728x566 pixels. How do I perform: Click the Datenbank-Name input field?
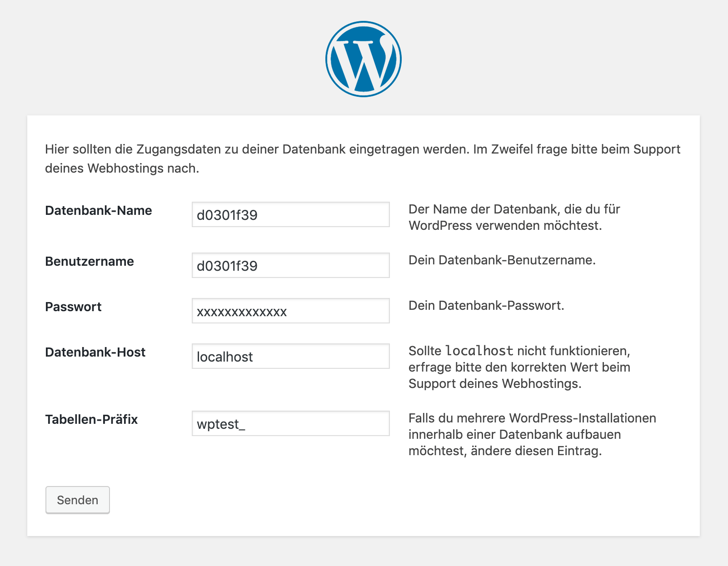coord(291,214)
